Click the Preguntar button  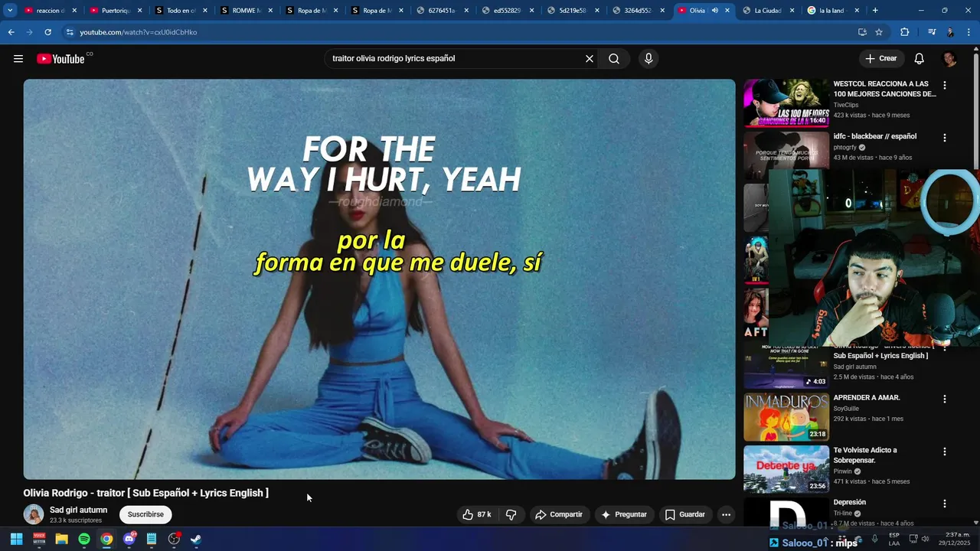[x=624, y=514]
